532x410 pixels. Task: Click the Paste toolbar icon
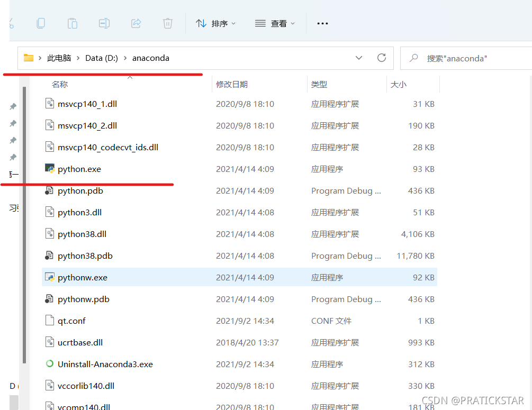point(73,23)
